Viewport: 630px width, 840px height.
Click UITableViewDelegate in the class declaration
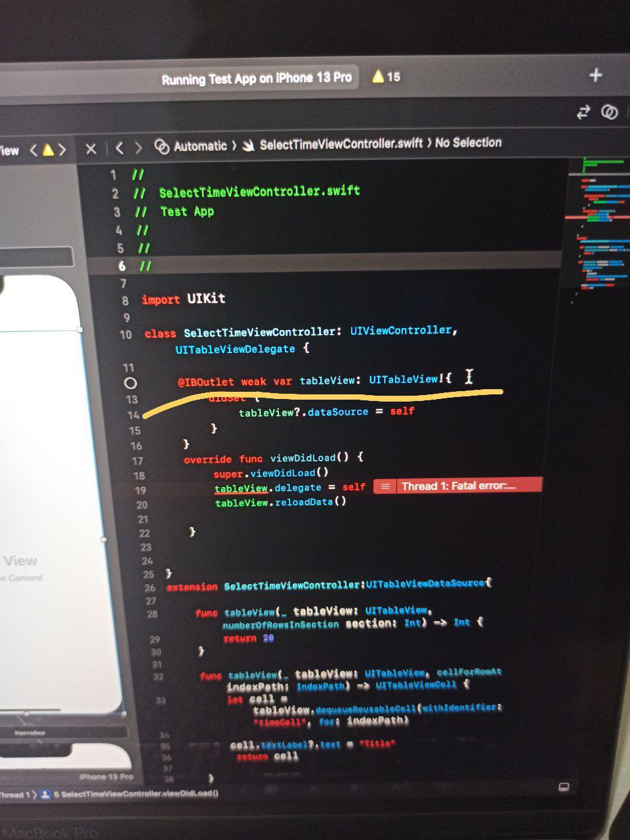(235, 349)
